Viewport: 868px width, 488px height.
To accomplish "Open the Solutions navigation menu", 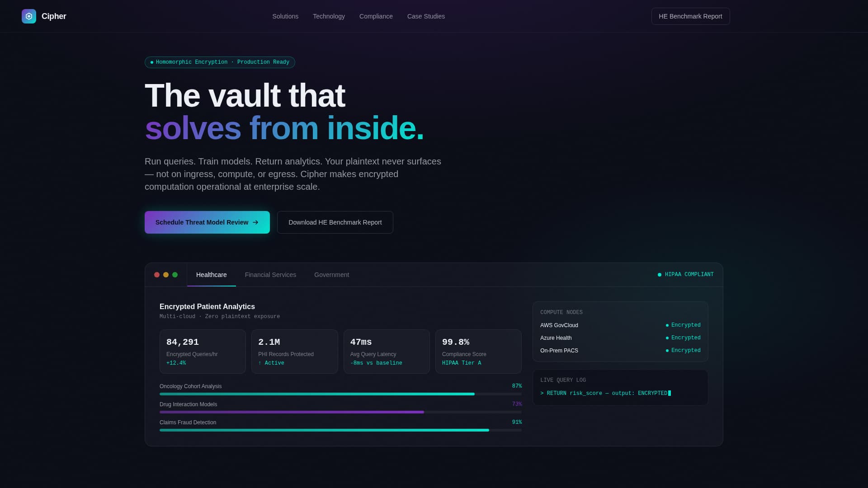I will pyautogui.click(x=285, y=16).
